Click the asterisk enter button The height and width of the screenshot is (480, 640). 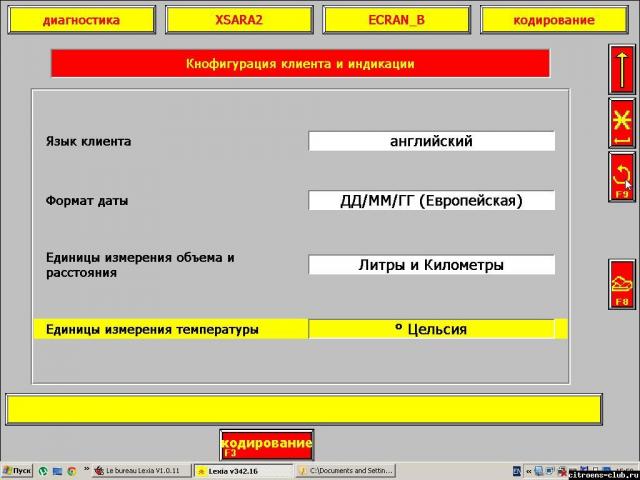coord(622,124)
